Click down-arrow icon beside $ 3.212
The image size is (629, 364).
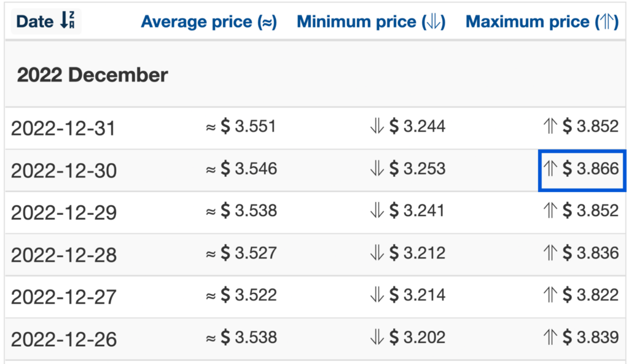coord(377,253)
